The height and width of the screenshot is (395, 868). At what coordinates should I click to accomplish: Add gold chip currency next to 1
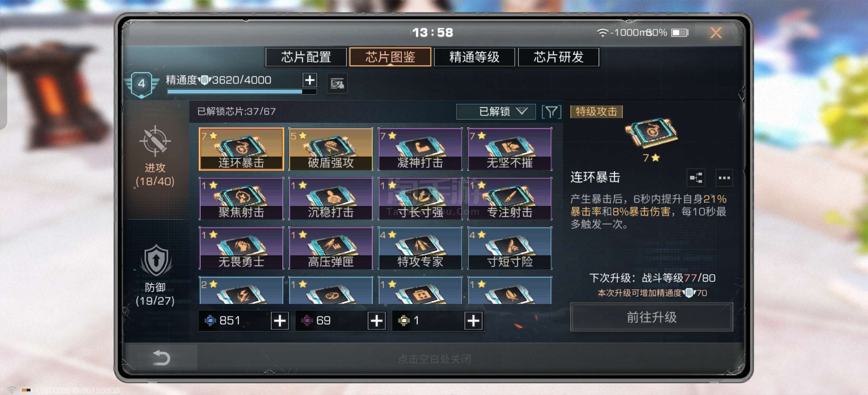[x=473, y=321]
